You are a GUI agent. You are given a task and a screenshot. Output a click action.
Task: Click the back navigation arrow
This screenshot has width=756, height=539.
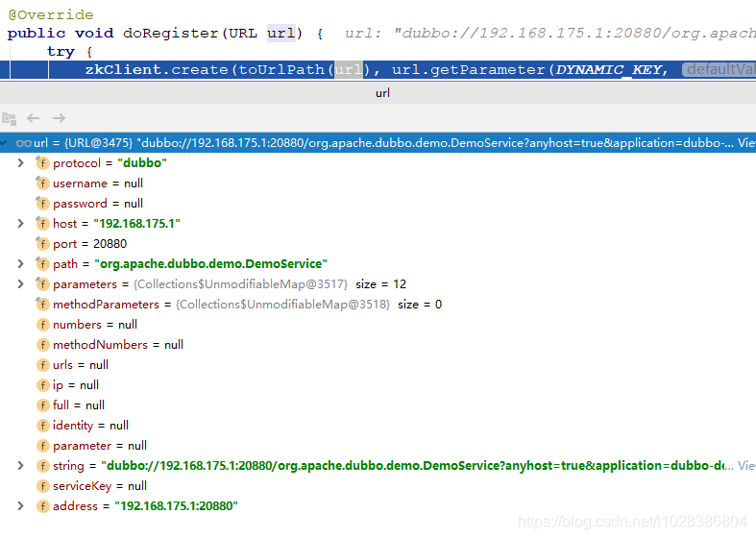[x=34, y=118]
